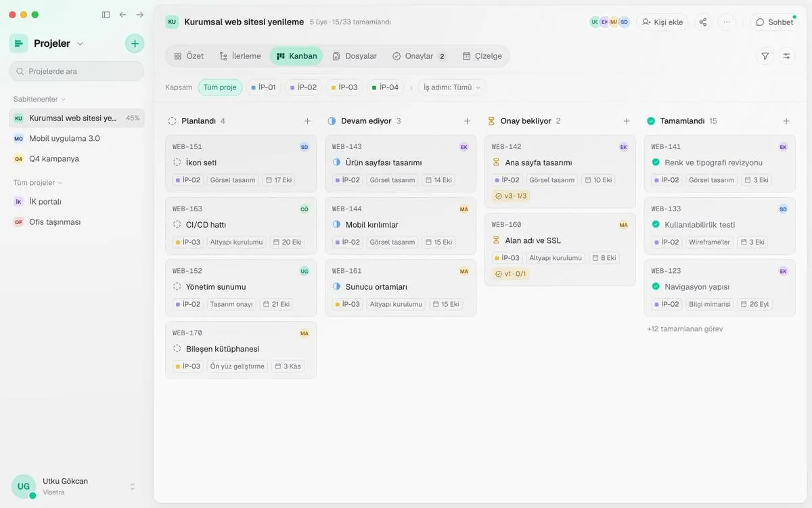This screenshot has height=508, width=812.
Task: Add a task to Planlandı column
Action: (x=307, y=121)
